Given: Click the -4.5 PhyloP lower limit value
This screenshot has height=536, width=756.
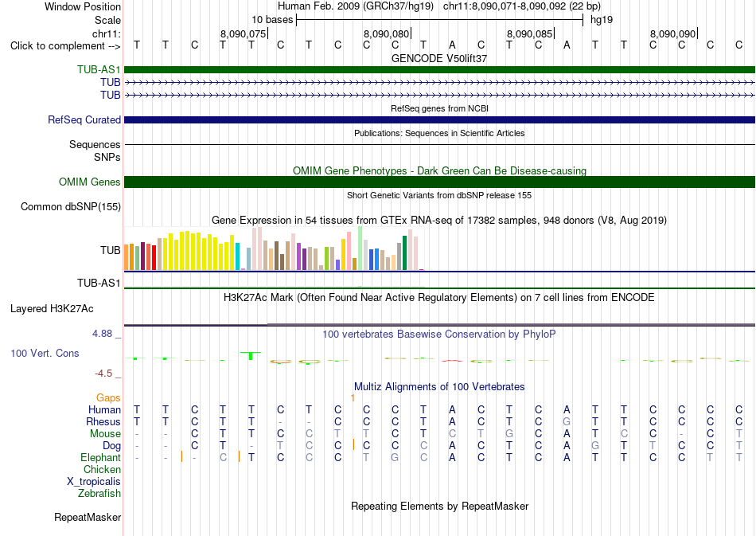Looking at the screenshot, I should click(x=103, y=374).
